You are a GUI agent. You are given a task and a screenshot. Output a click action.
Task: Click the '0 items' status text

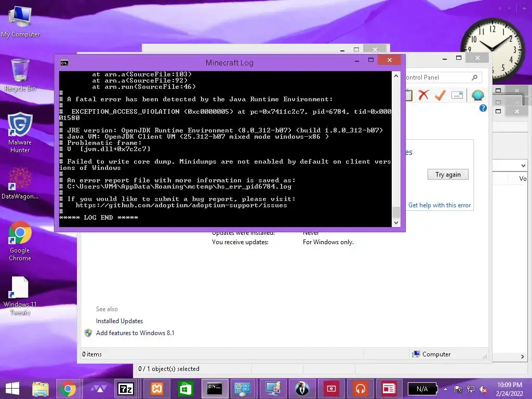(x=92, y=354)
